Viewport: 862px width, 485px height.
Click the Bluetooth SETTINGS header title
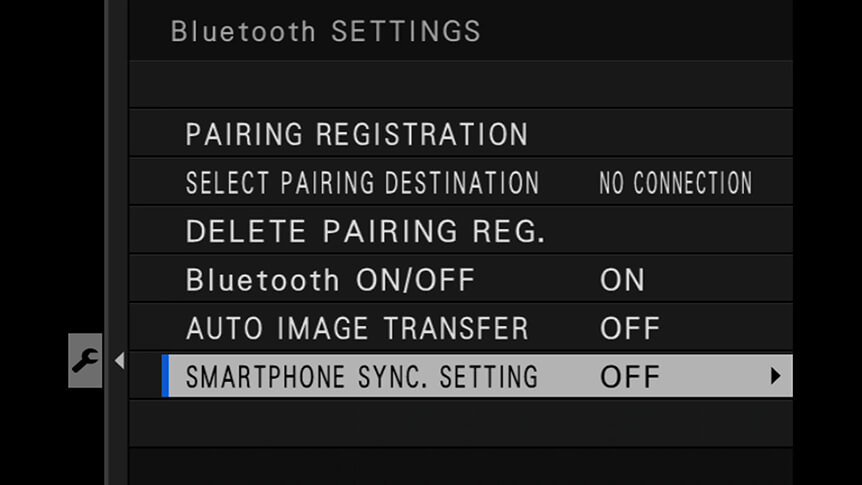(325, 31)
